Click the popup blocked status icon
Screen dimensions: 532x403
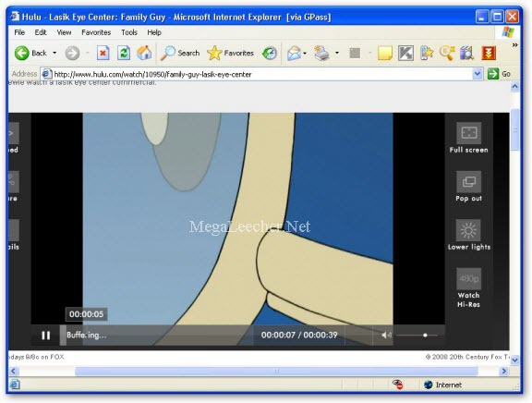coord(398,385)
